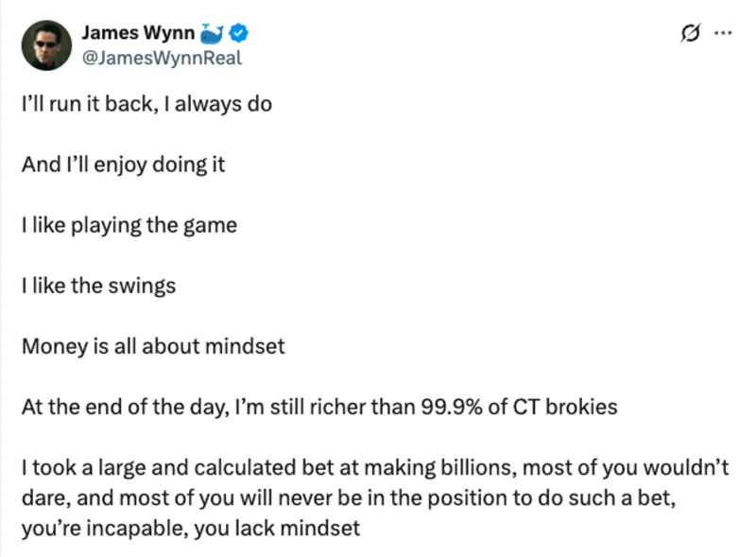Click the word "swings" in the tweet
Viewport: 756px width, 557px height.
(x=141, y=285)
